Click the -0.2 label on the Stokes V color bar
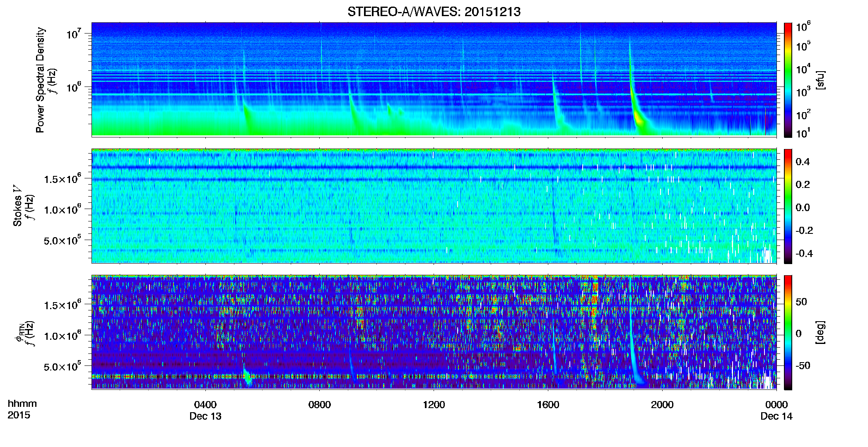The image size is (868, 447). [804, 230]
